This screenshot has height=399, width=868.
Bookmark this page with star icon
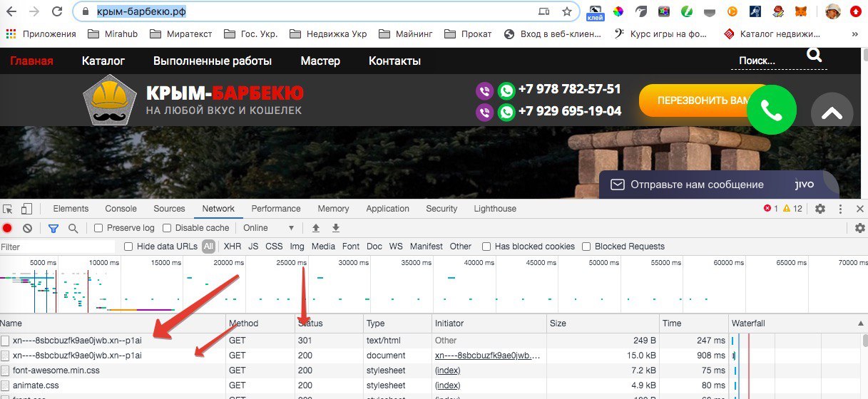[567, 11]
